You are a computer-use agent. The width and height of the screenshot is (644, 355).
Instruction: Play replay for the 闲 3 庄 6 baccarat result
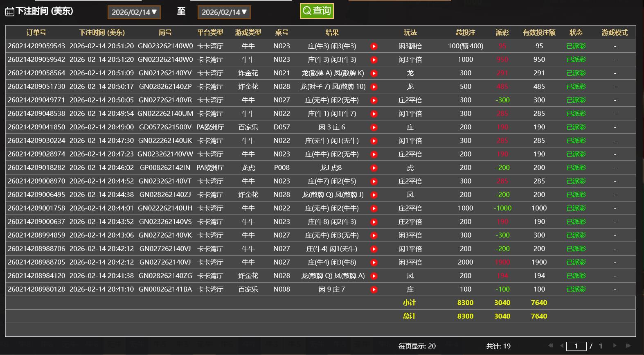(x=374, y=127)
